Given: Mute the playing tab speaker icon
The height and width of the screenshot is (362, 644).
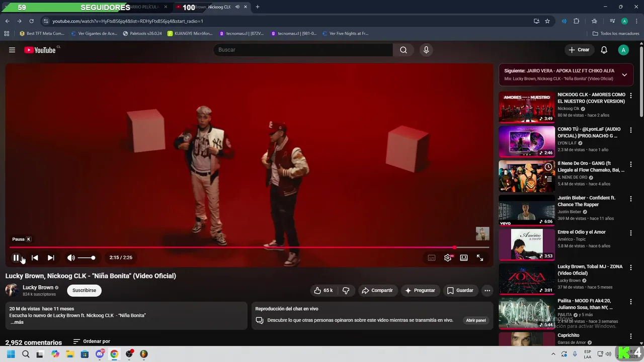Looking at the screenshot, I should click(237, 7).
